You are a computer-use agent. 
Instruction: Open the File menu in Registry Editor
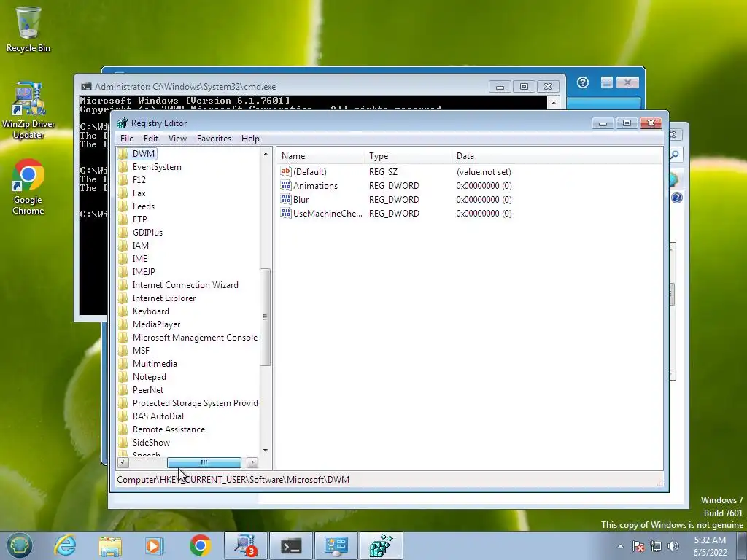tap(127, 139)
